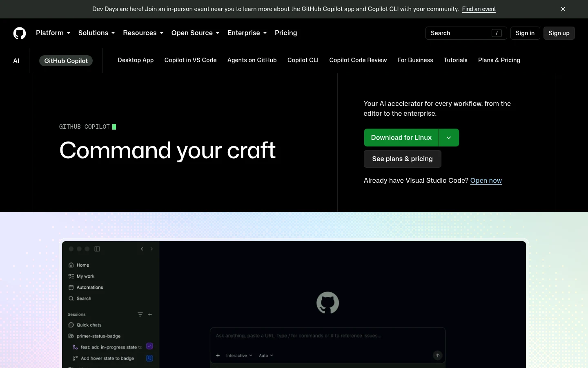Screen dimensions: 588x368
Task: Click the plus attach icon in prompt box
Action: [x=218, y=356]
